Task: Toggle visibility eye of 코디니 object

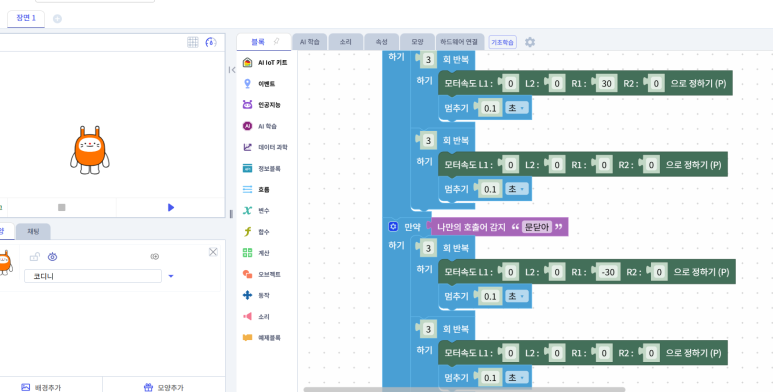Action: (52, 256)
